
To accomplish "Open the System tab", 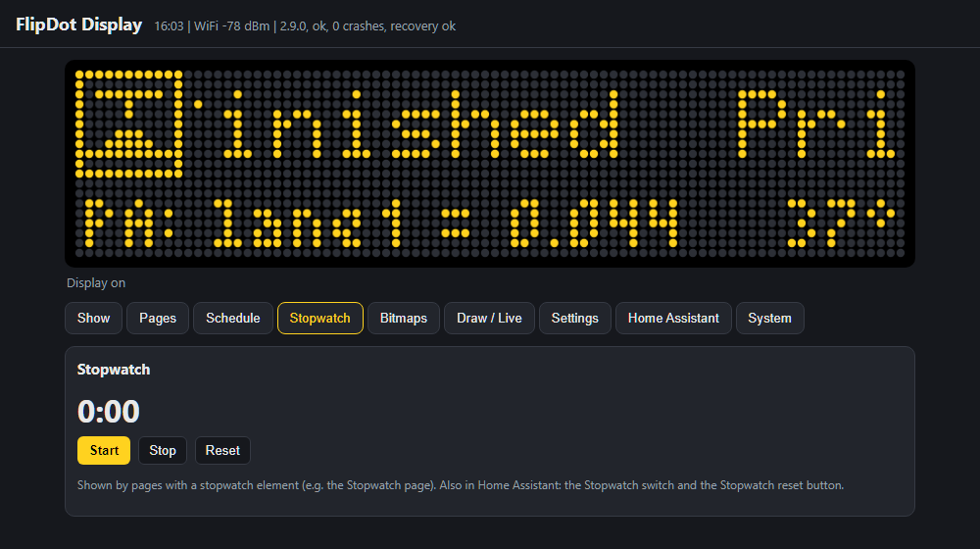I will click(770, 319).
